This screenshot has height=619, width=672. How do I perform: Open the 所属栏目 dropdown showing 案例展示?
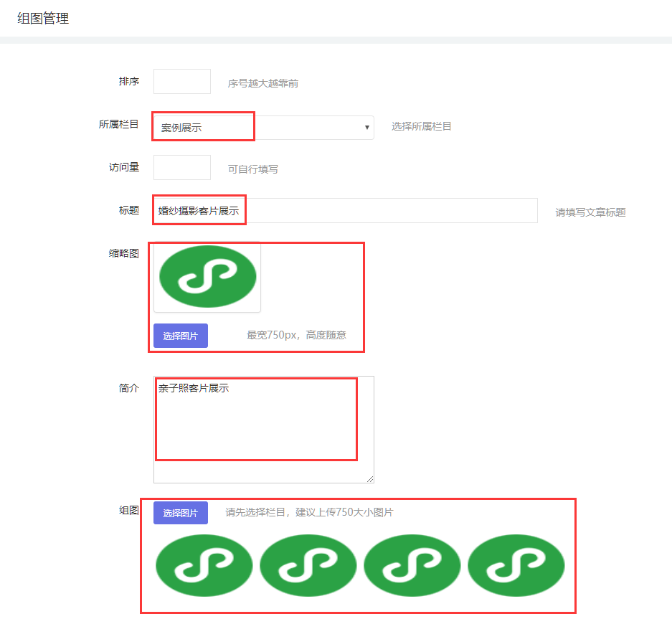(264, 128)
